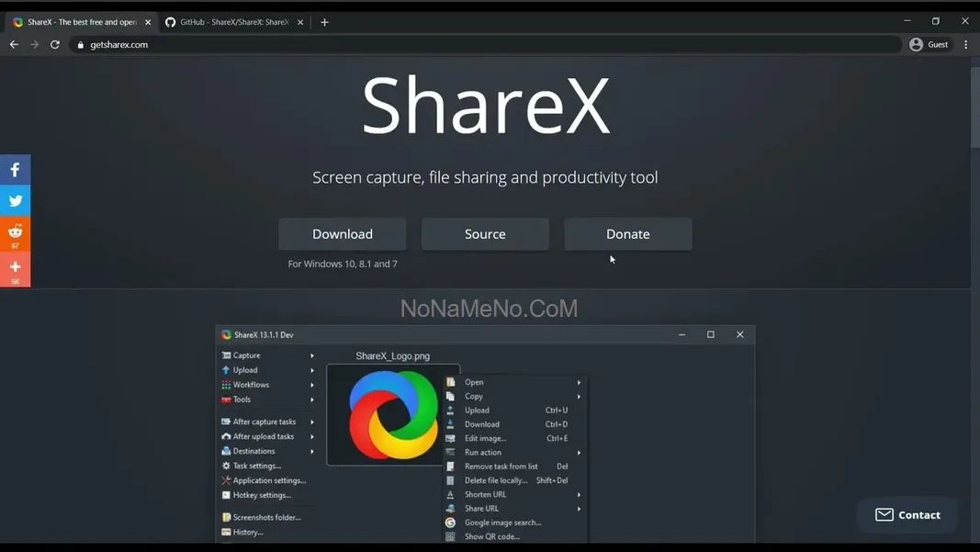Click the page's vertical scrollbar

974,107
